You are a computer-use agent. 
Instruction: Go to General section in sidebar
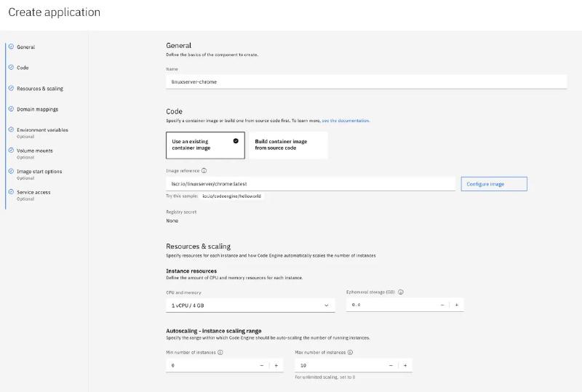[25, 47]
